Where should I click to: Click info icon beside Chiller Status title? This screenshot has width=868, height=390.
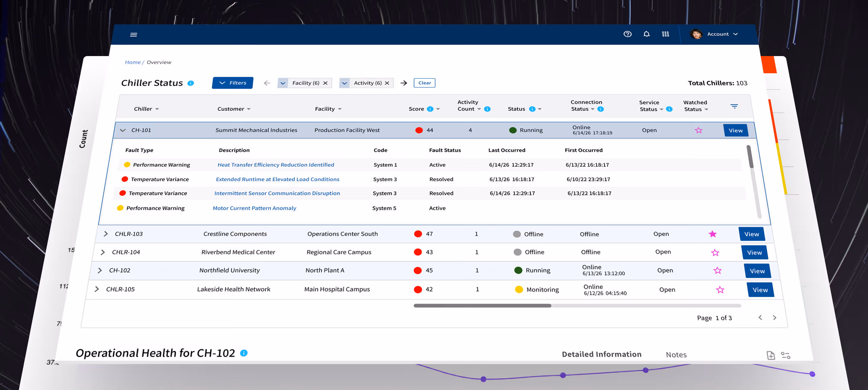pos(191,83)
